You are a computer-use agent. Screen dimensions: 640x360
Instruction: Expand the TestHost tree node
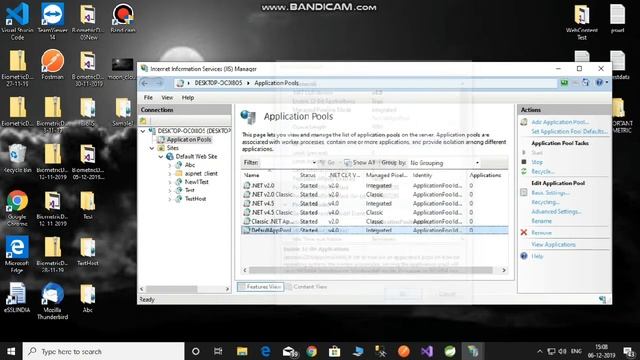[x=170, y=199]
